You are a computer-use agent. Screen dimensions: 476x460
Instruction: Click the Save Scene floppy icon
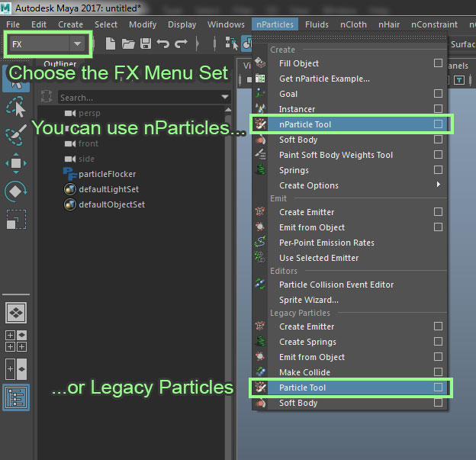pos(146,43)
